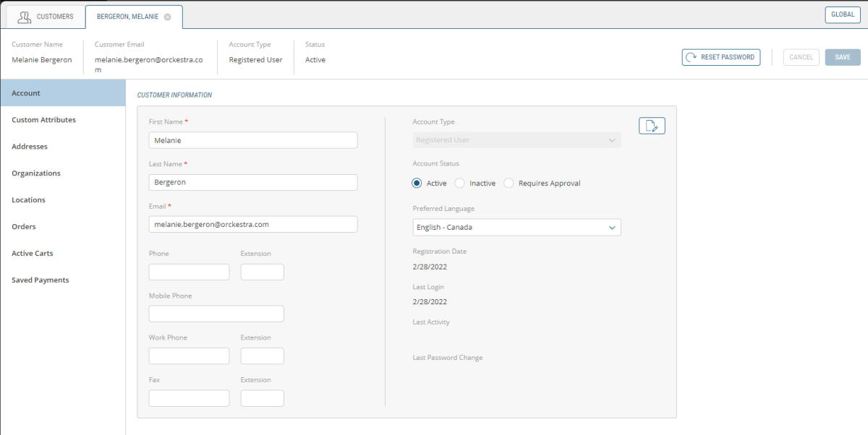Expand the Account Type dropdown
Screen dimensions: 868x435
tap(516, 140)
